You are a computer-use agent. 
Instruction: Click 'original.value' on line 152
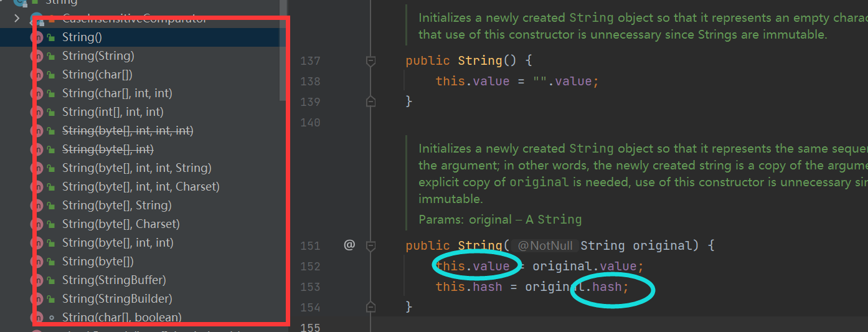584,266
